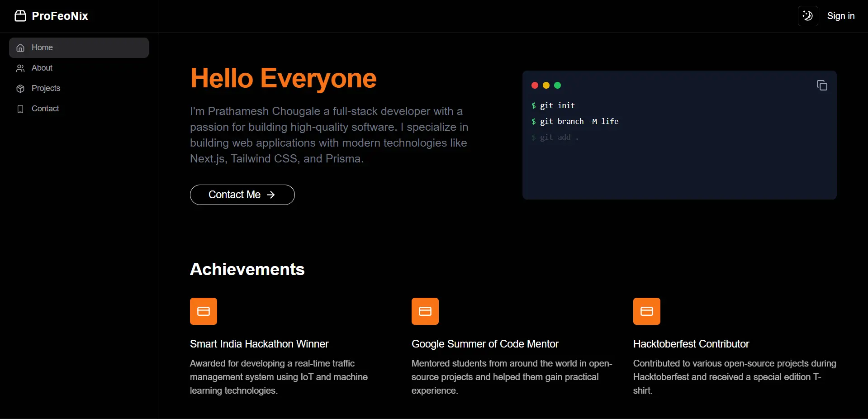Viewport: 868px width, 419px height.
Task: Select Projects in the sidebar
Action: [46, 88]
